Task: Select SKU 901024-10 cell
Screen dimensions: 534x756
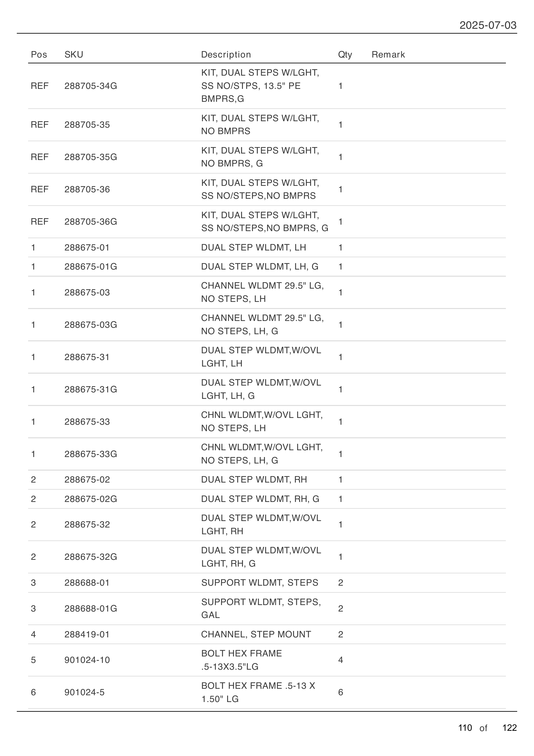Action: coord(87,660)
